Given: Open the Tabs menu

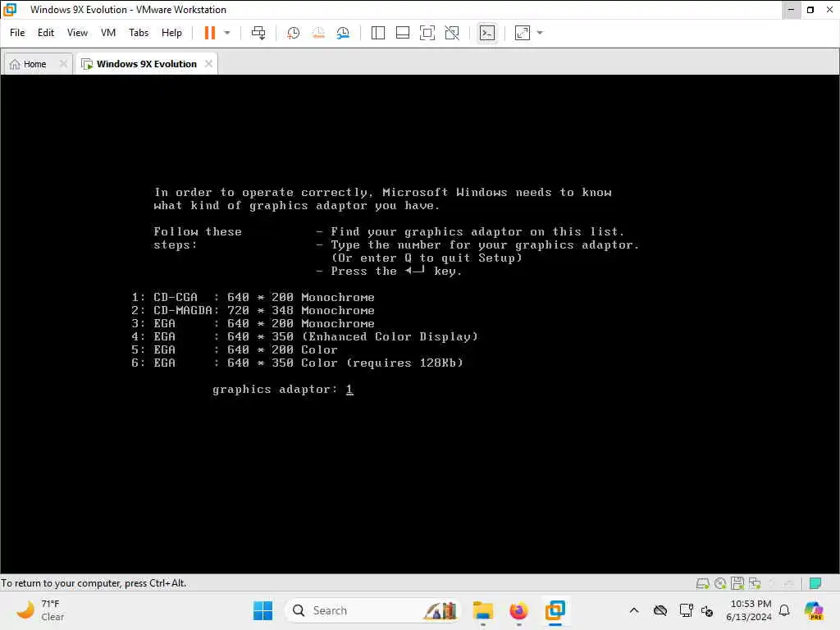Looking at the screenshot, I should coord(138,33).
